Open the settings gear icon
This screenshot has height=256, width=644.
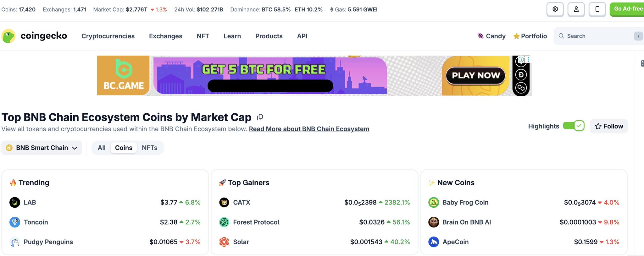(555, 9)
